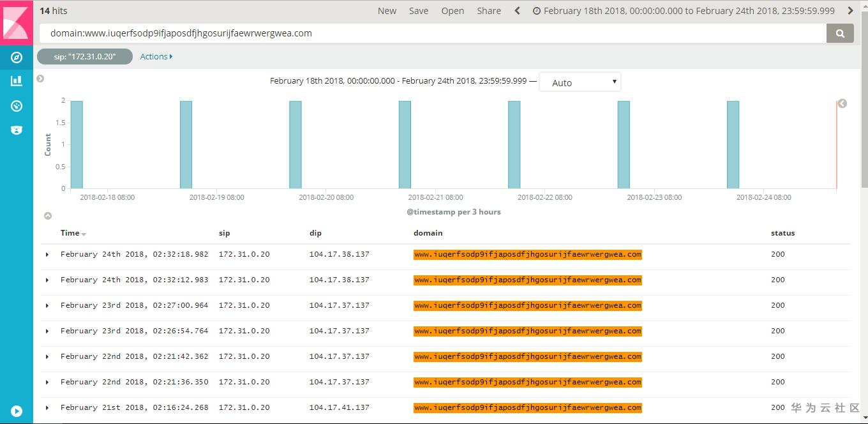This screenshot has height=424, width=868.
Task: Select the histogram bar for 2018-02-20
Action: pyautogui.click(x=296, y=144)
